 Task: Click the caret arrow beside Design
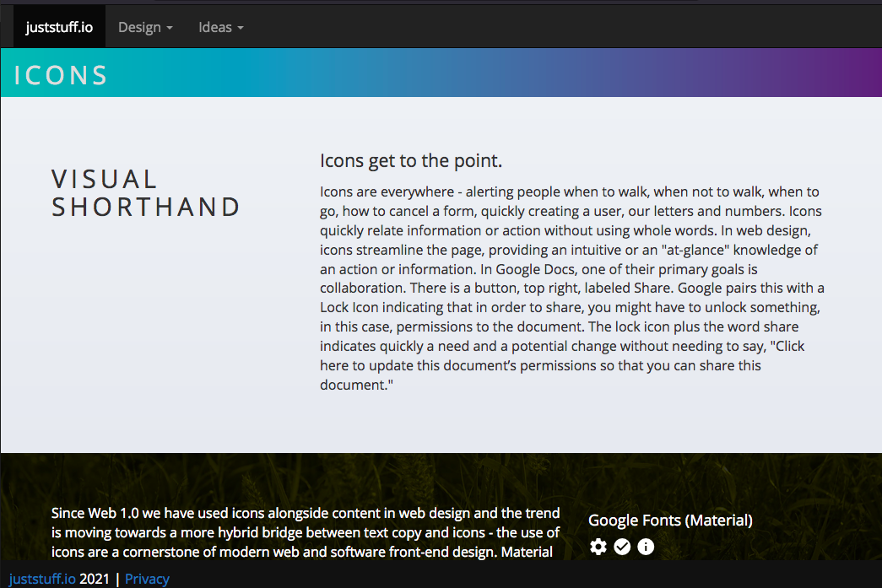click(170, 28)
